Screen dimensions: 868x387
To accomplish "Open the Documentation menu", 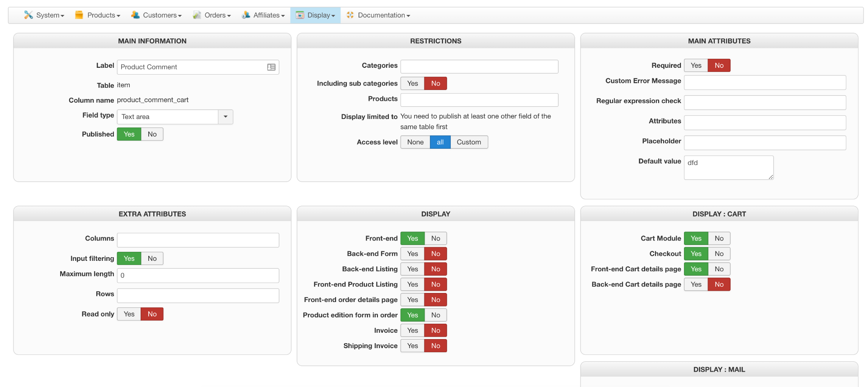I will (x=378, y=15).
